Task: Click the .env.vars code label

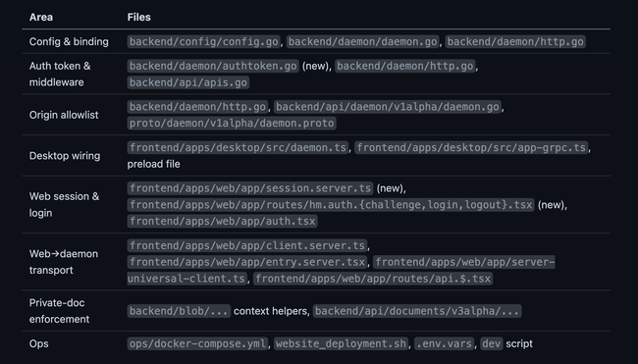Action: (x=445, y=343)
